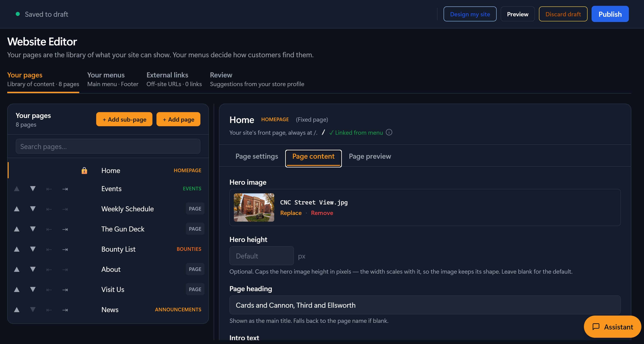Click the Publish button

610,14
